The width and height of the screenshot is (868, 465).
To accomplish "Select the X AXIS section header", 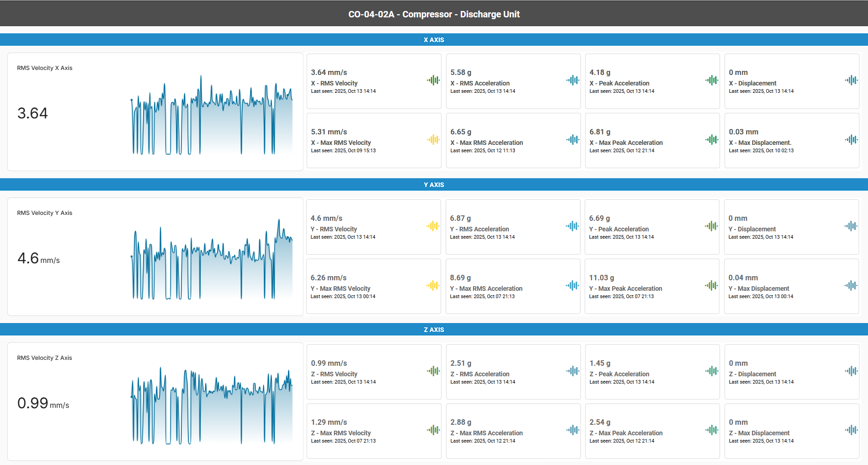I will [x=434, y=40].
